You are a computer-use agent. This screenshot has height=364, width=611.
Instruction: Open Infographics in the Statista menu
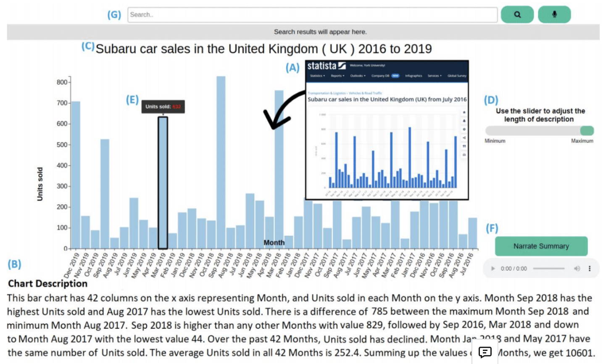[413, 76]
